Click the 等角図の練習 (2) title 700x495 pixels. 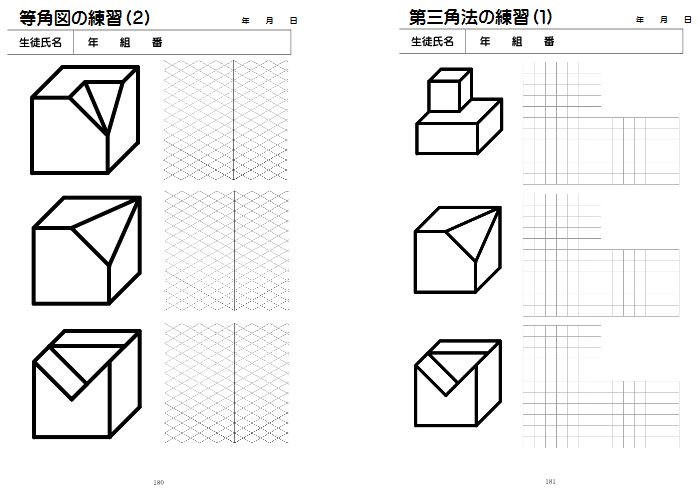[84, 18]
